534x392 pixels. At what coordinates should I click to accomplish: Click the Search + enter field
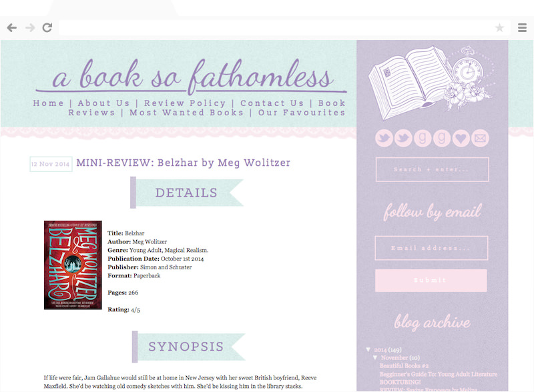[432, 169]
